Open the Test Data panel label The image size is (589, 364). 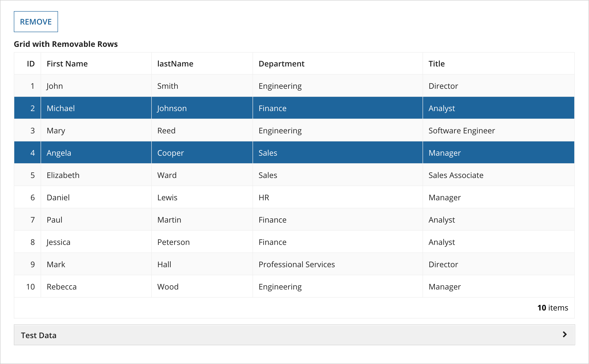tap(39, 335)
